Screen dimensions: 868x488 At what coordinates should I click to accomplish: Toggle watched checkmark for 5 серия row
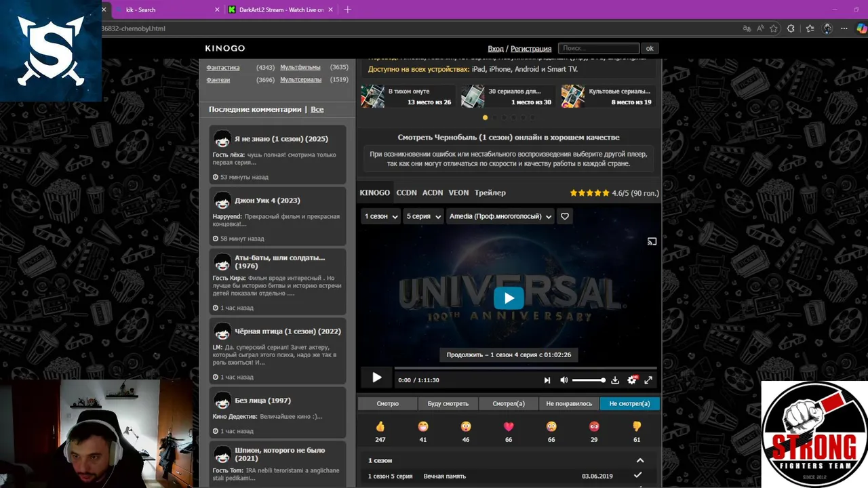tap(637, 476)
